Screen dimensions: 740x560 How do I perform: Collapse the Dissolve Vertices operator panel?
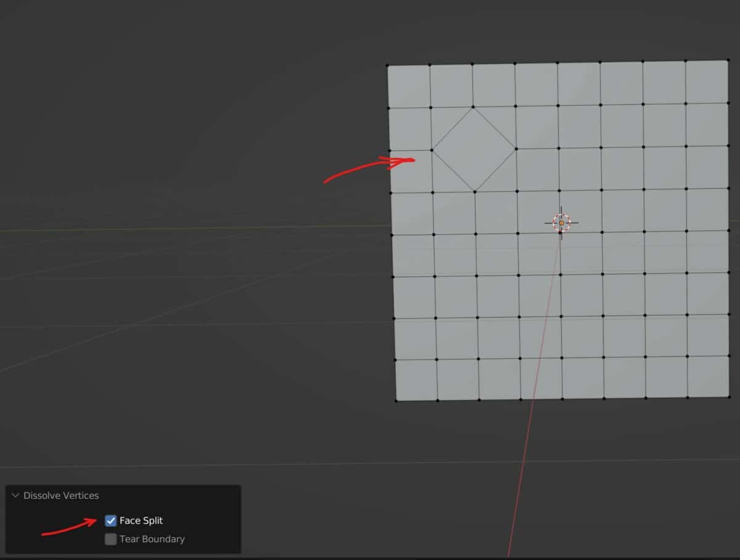(15, 495)
